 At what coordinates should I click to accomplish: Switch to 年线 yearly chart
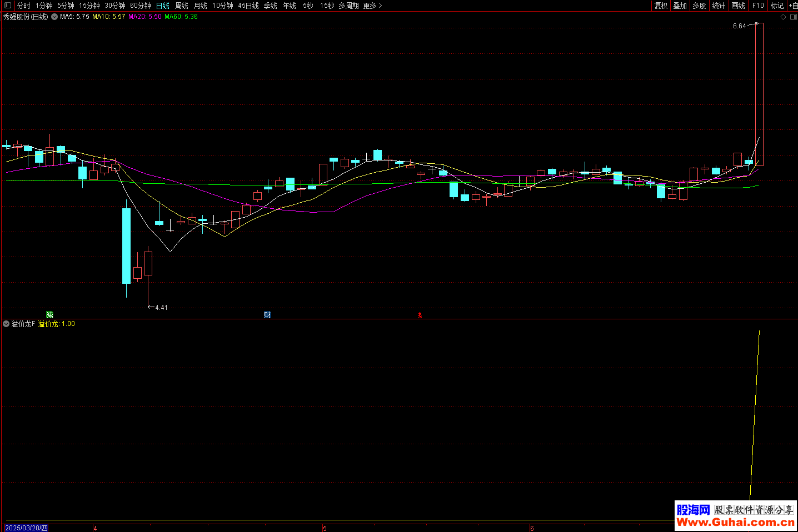point(290,6)
